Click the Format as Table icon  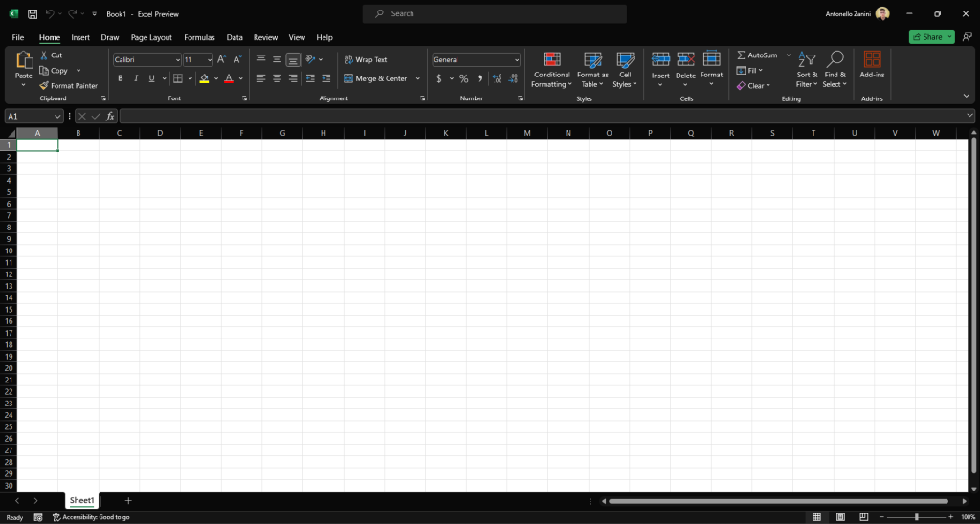pyautogui.click(x=592, y=60)
